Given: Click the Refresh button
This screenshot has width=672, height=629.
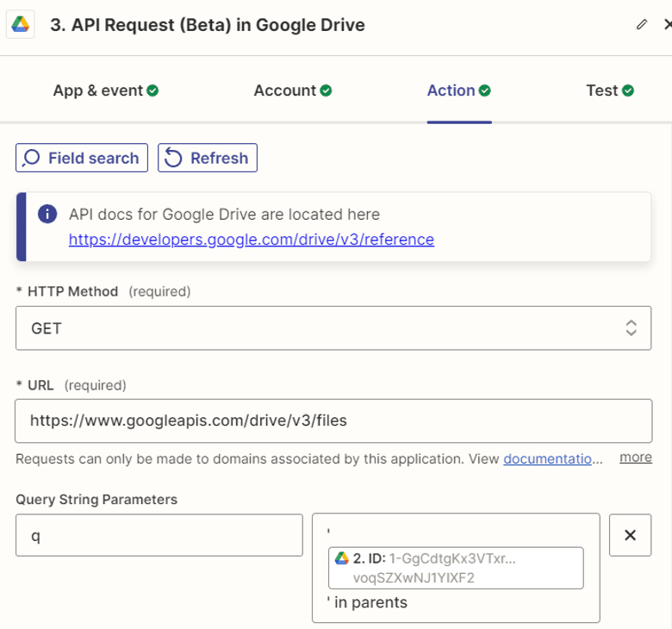Looking at the screenshot, I should point(208,158).
